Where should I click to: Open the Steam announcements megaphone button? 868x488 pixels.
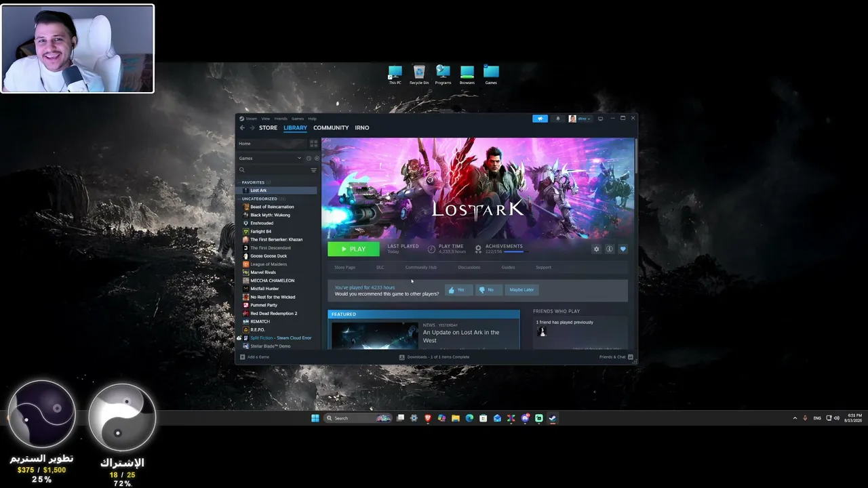[540, 119]
